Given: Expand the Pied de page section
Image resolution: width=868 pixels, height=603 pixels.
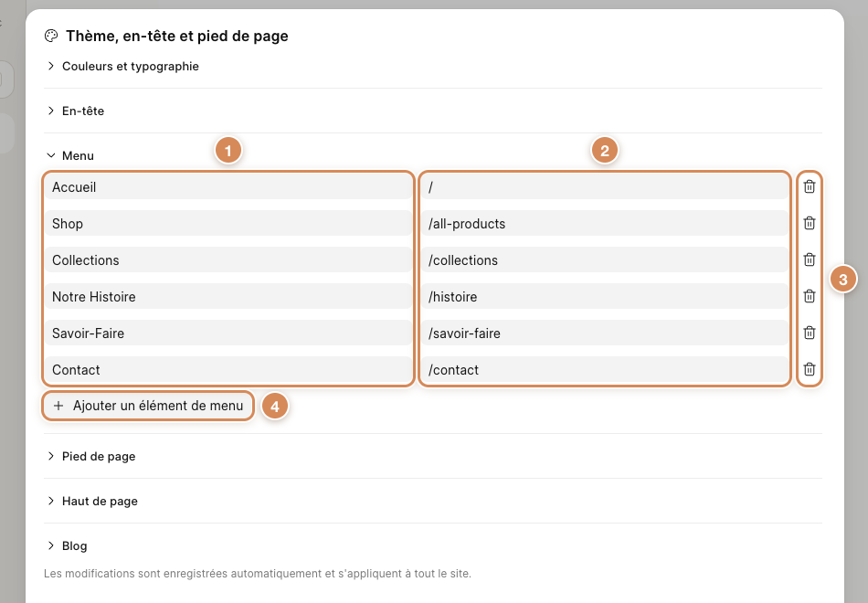Looking at the screenshot, I should pyautogui.click(x=90, y=456).
